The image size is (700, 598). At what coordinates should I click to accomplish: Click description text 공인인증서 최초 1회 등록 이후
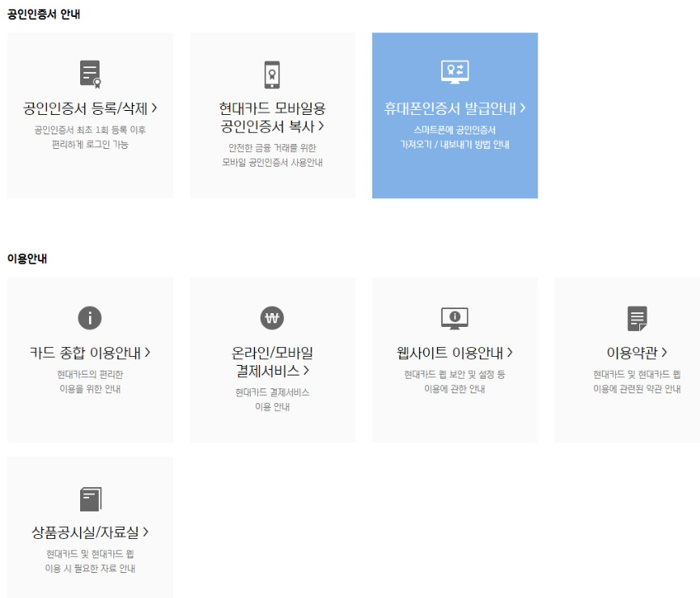coord(90,129)
